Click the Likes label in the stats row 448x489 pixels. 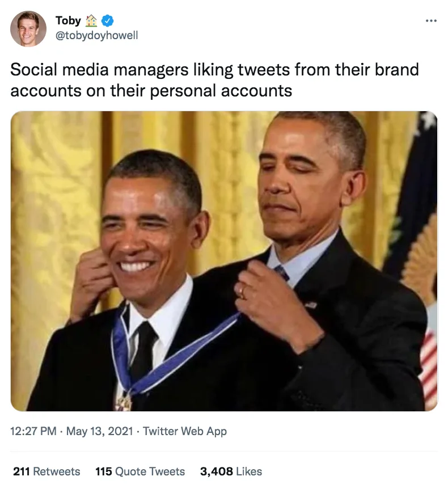248,471
